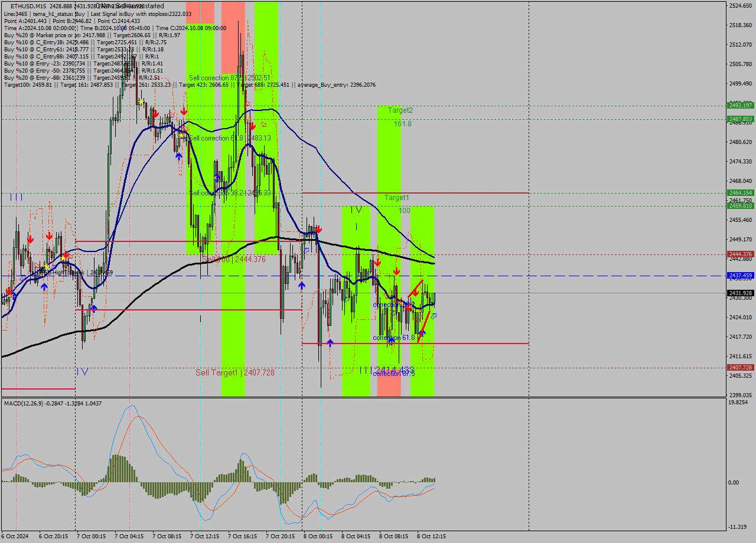Click the blue 'correction 87.5' label

(x=394, y=374)
